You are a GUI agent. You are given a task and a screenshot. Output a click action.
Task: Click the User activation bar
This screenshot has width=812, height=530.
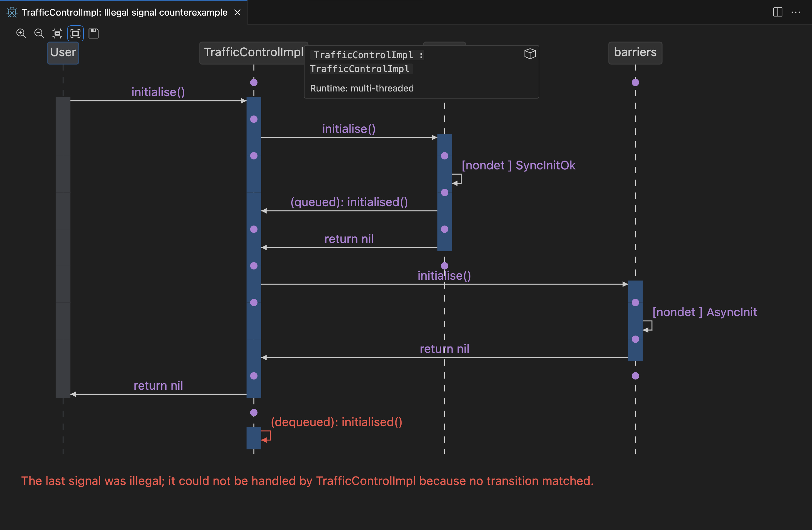click(63, 247)
